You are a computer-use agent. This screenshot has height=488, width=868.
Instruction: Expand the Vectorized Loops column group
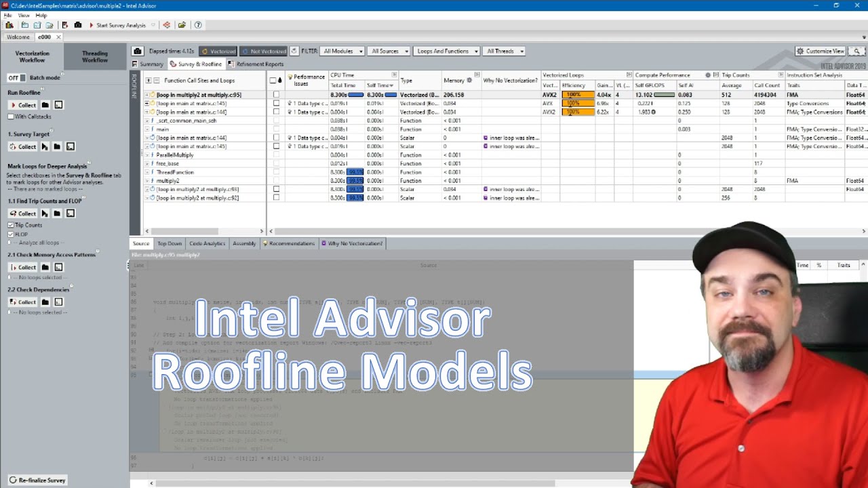click(629, 75)
